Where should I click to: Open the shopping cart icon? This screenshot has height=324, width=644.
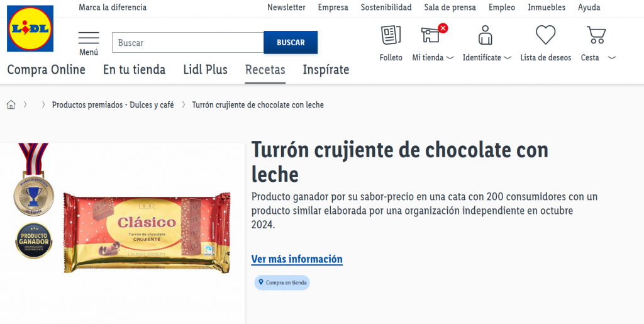596,35
